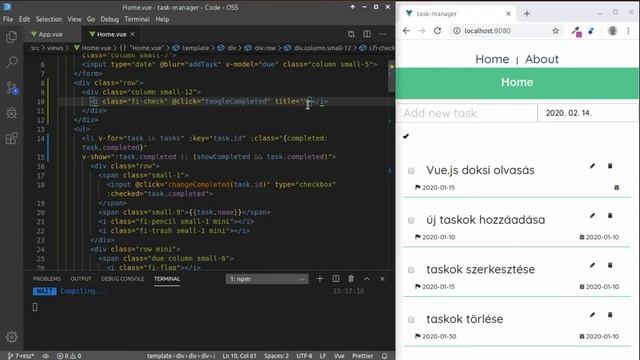Check the 'Vue.js doksi olvasás' checkbox
Image resolution: width=640 pixels, height=360 pixels.
pos(411,171)
